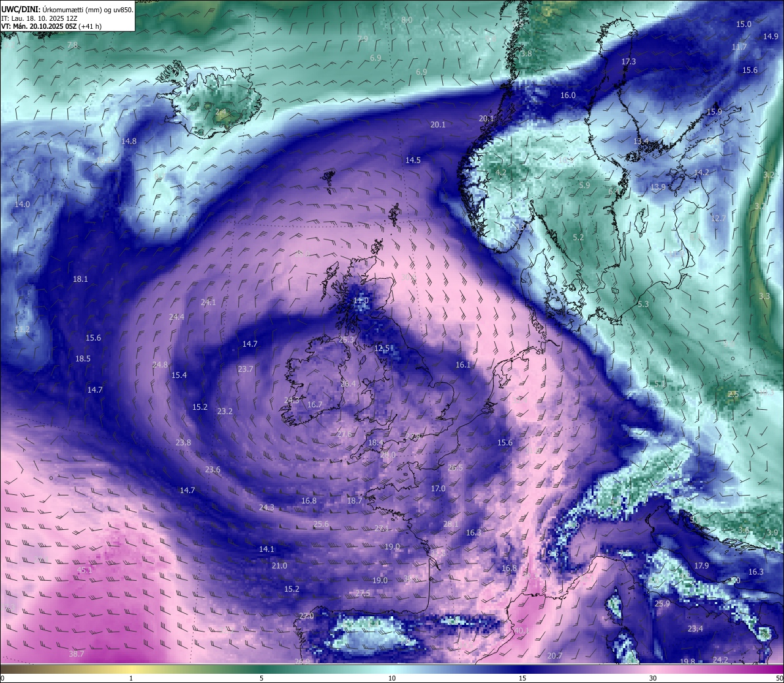Click the 15.9 value over Finland

(x=714, y=112)
